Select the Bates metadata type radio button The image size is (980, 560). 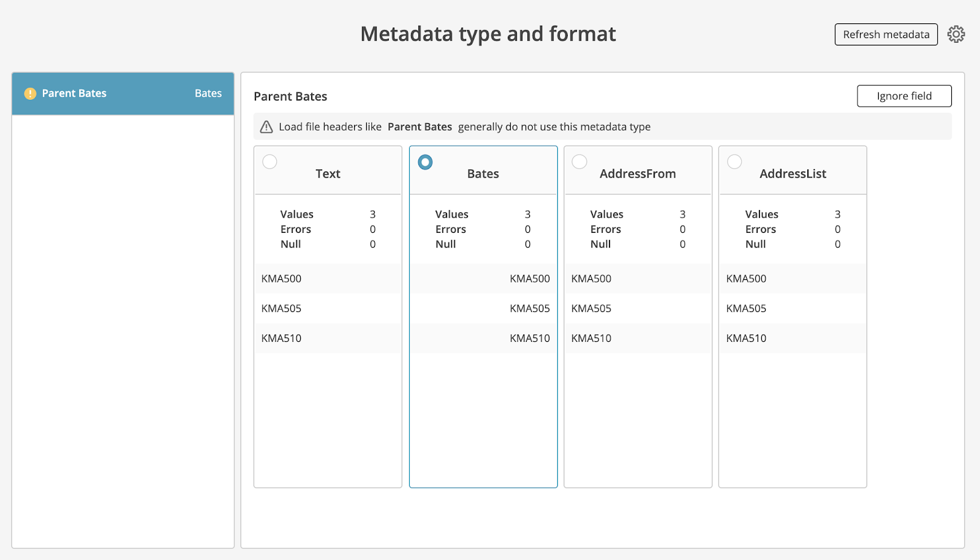(425, 162)
